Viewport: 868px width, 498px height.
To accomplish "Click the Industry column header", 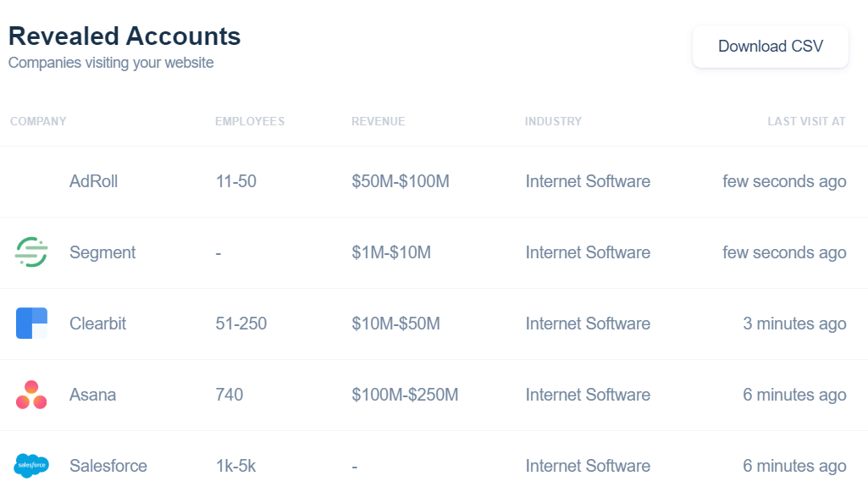I will pos(553,121).
